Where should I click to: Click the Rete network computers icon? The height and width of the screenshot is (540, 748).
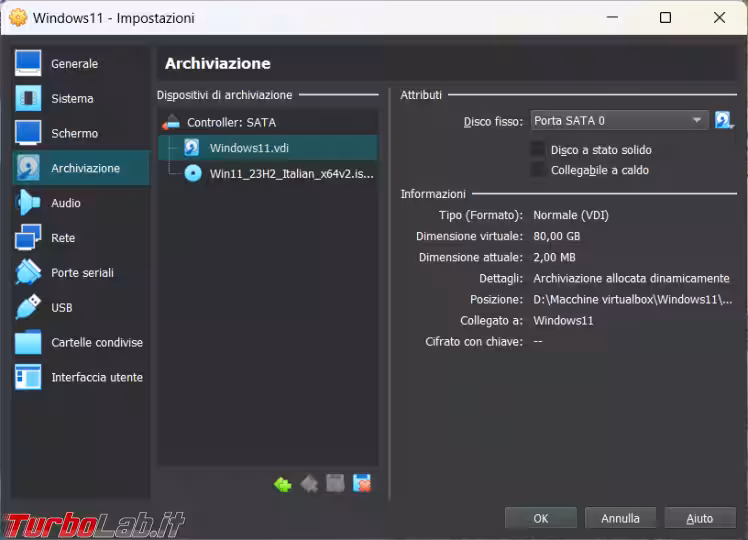[28, 238]
